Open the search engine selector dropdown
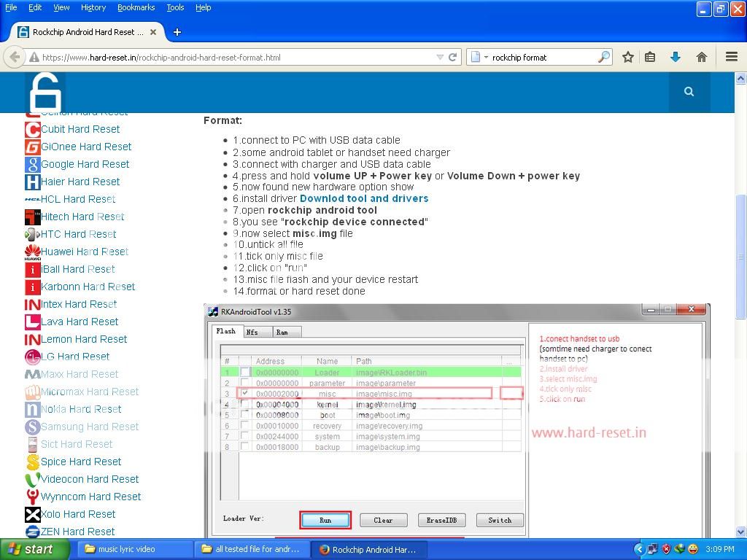 479,57
